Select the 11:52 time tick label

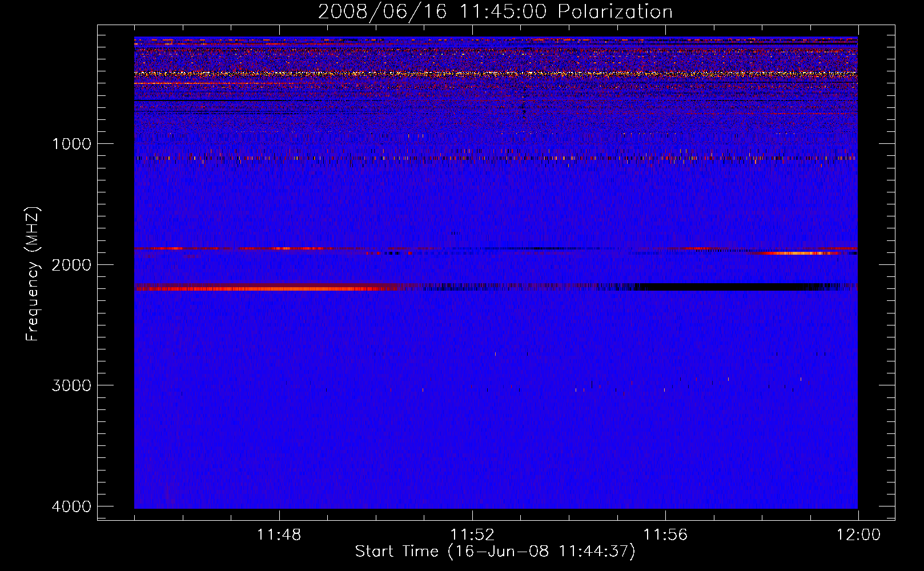472,535
